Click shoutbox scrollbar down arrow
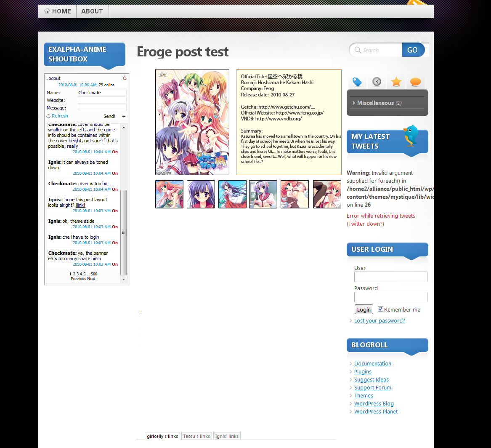The height and width of the screenshot is (448, 491). pyautogui.click(x=124, y=279)
